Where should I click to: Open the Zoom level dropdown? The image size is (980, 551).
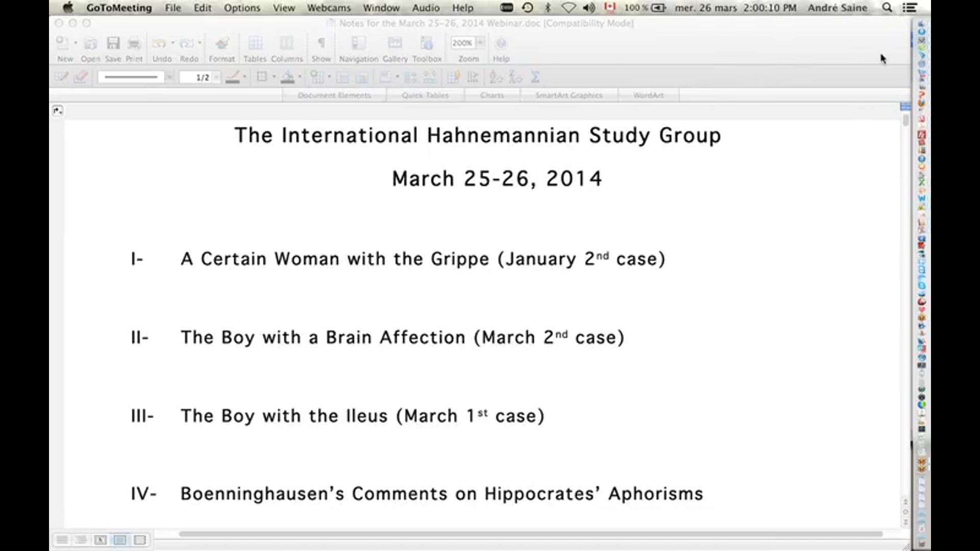click(x=479, y=43)
